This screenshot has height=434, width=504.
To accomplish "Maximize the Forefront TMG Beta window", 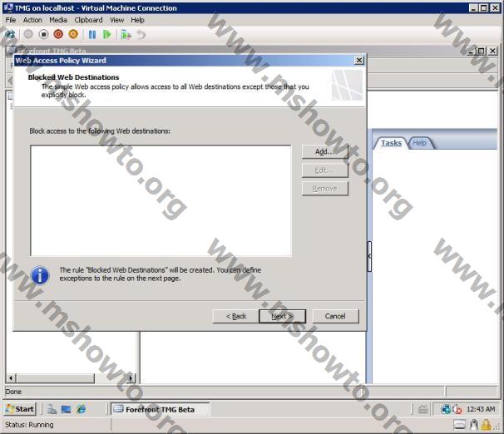I will [482, 51].
